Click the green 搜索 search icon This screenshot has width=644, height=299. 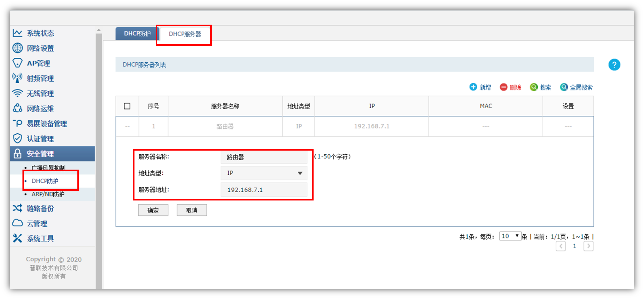tap(534, 87)
